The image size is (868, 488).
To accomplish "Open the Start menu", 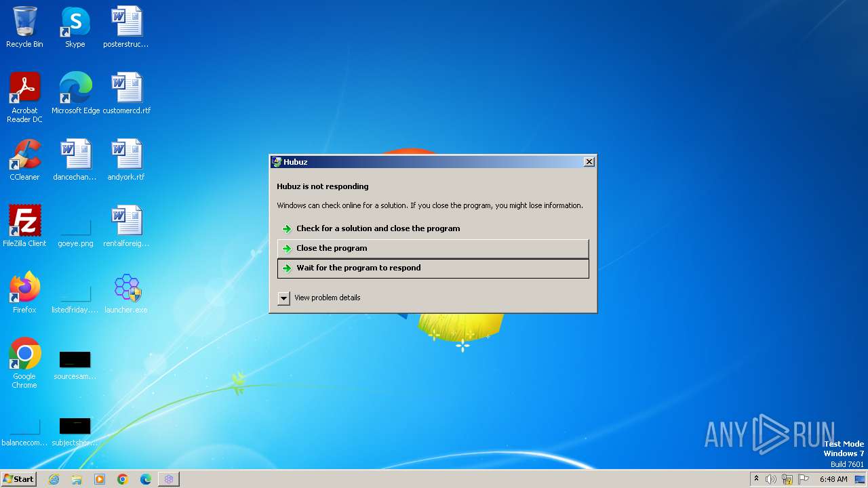I will [x=18, y=479].
